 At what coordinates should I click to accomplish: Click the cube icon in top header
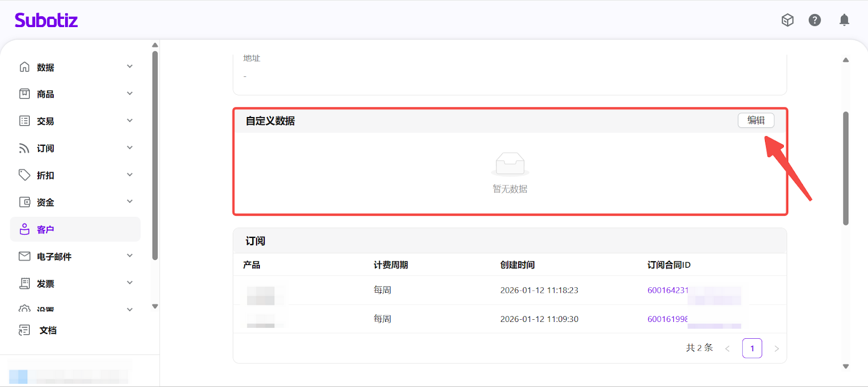coord(788,20)
